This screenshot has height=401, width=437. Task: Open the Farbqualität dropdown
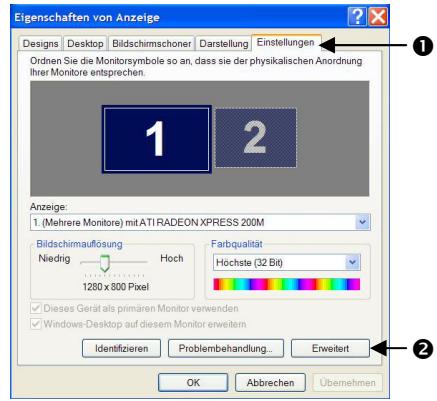click(353, 263)
